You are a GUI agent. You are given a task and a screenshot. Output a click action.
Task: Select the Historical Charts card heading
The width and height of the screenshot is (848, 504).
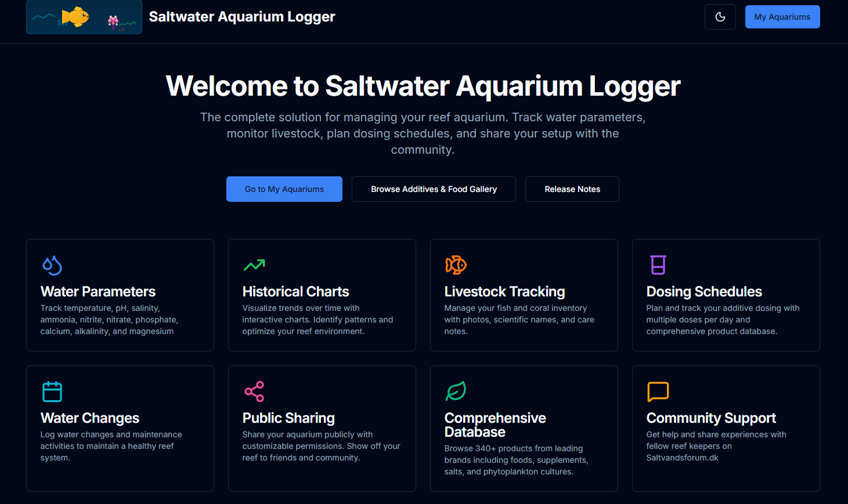pyautogui.click(x=295, y=292)
